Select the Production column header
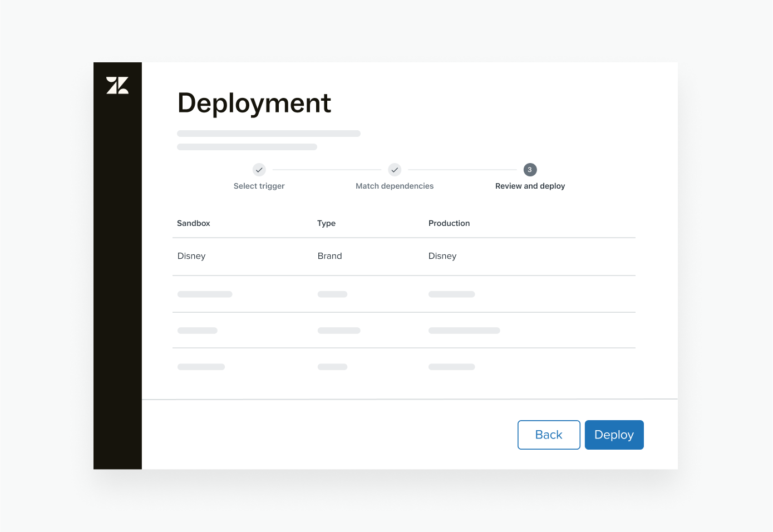773x532 pixels. (449, 223)
